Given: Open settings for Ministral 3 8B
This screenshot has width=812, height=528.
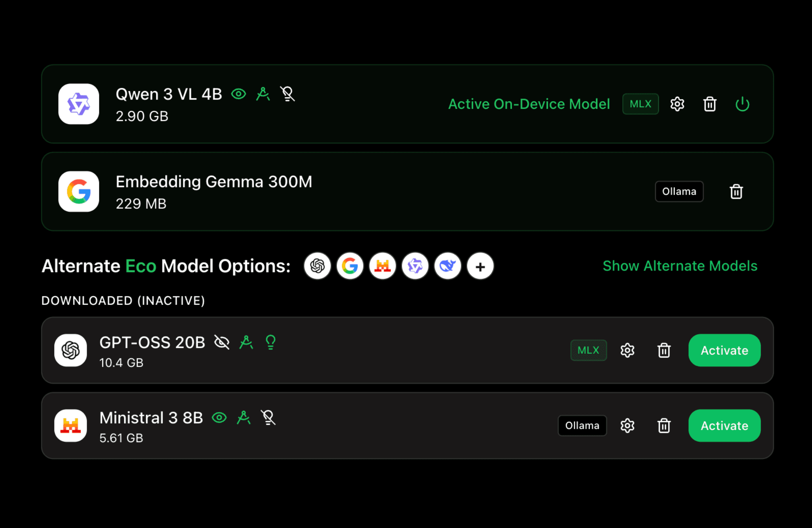Looking at the screenshot, I should click(627, 426).
